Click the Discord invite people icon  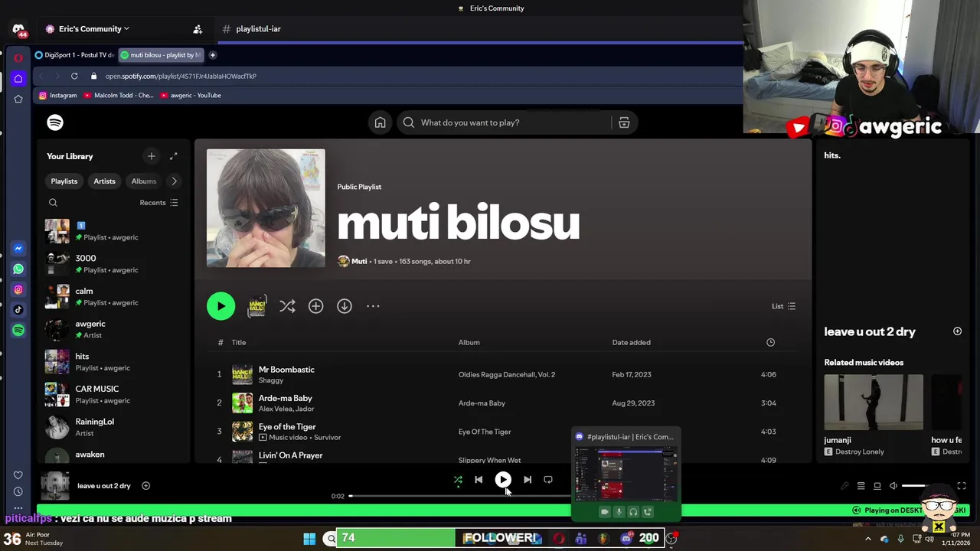tap(198, 29)
